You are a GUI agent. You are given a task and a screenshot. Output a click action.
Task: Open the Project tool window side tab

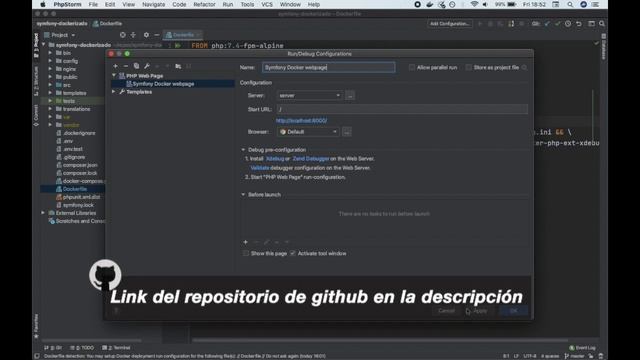(x=36, y=46)
